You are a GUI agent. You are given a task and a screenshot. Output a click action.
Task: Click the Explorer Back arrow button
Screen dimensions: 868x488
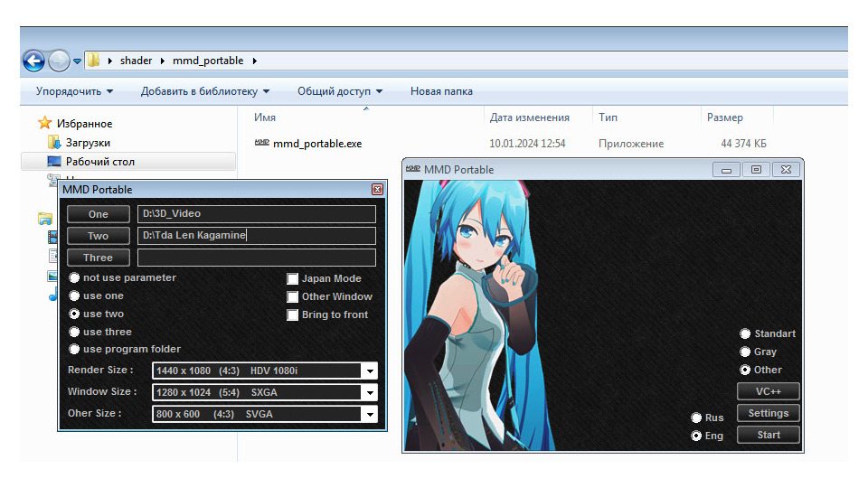pos(33,61)
